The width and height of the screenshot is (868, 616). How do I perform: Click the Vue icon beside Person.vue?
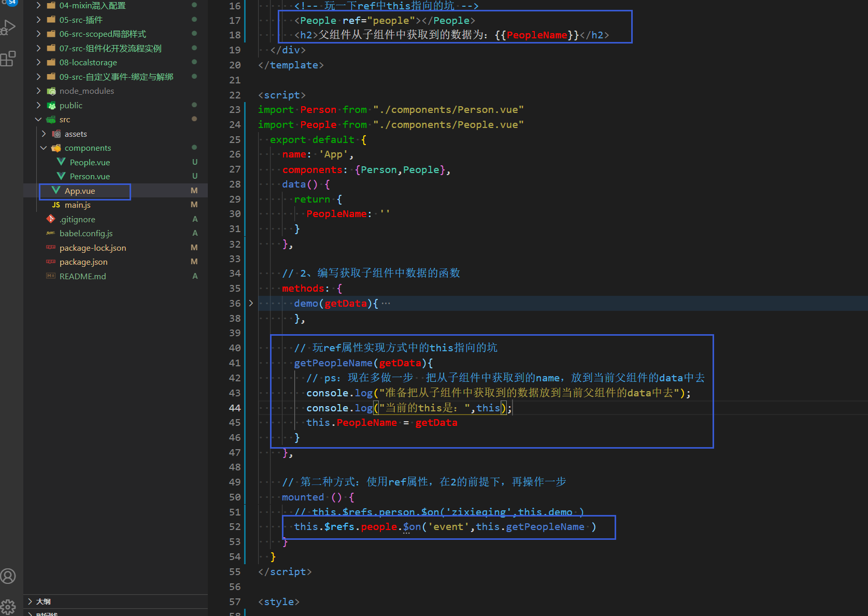(x=61, y=176)
